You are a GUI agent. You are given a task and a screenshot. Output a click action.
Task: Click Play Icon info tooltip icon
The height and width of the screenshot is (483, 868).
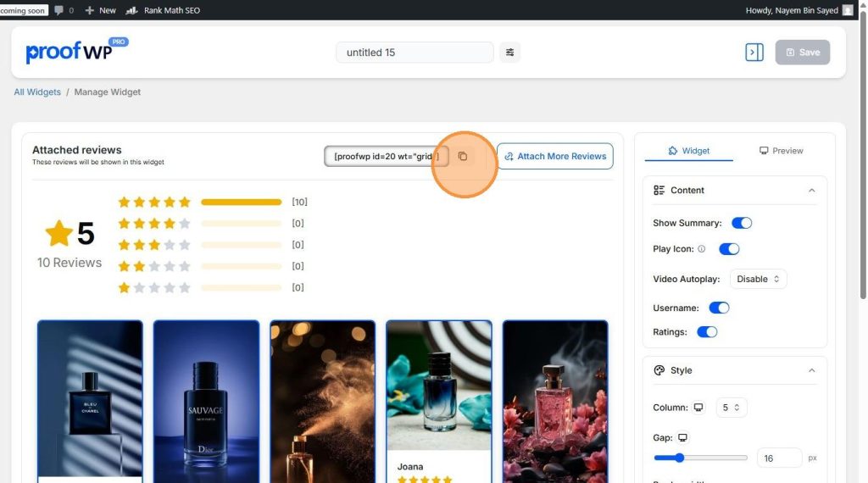point(701,249)
